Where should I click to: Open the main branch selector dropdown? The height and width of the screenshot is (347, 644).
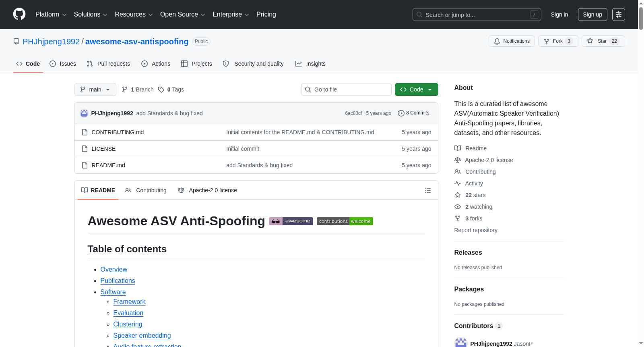[95, 89]
